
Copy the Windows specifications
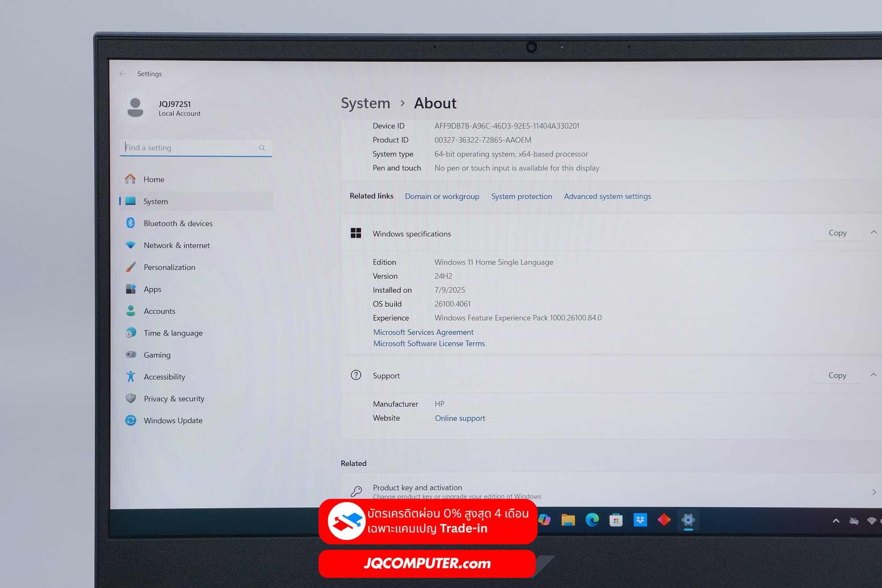[x=837, y=233]
